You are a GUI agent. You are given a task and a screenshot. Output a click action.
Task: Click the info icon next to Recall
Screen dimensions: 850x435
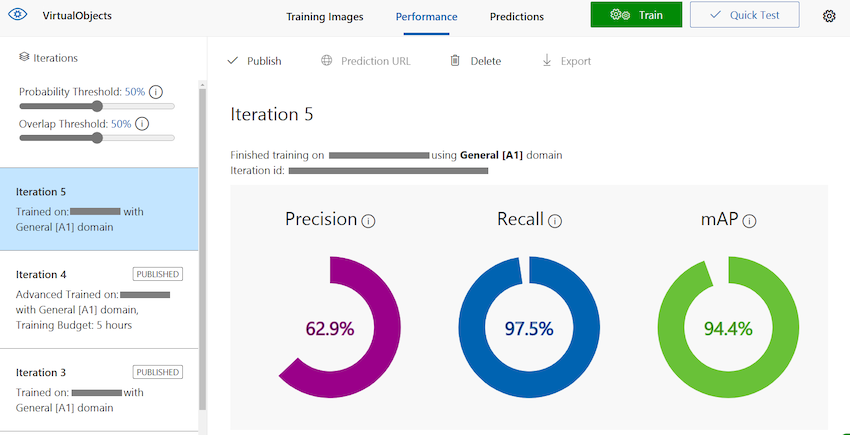(555, 221)
